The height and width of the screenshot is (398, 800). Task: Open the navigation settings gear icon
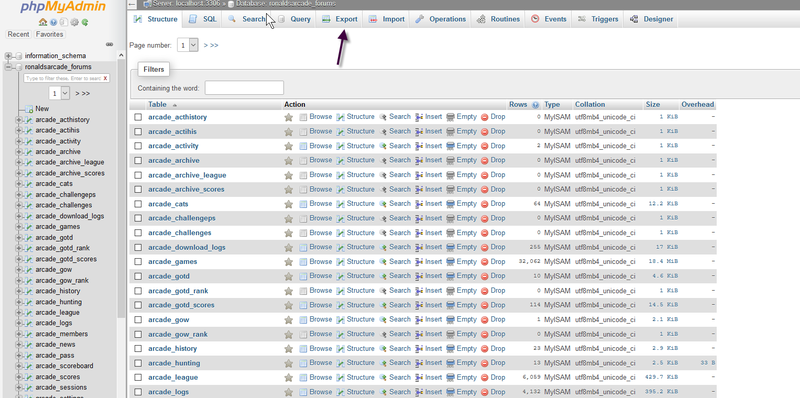[74, 22]
